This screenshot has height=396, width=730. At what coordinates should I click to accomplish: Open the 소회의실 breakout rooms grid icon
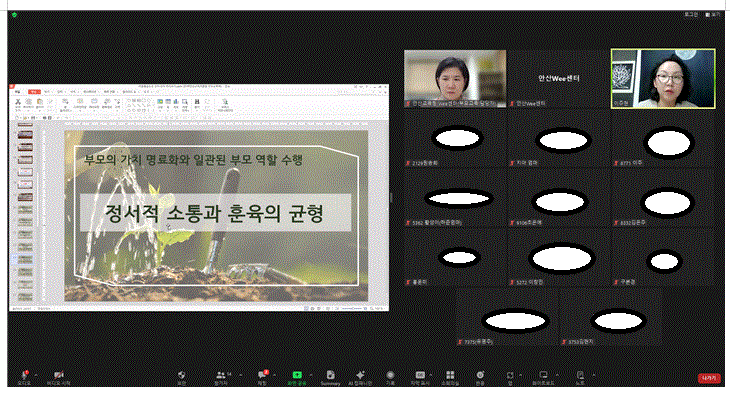click(x=450, y=377)
